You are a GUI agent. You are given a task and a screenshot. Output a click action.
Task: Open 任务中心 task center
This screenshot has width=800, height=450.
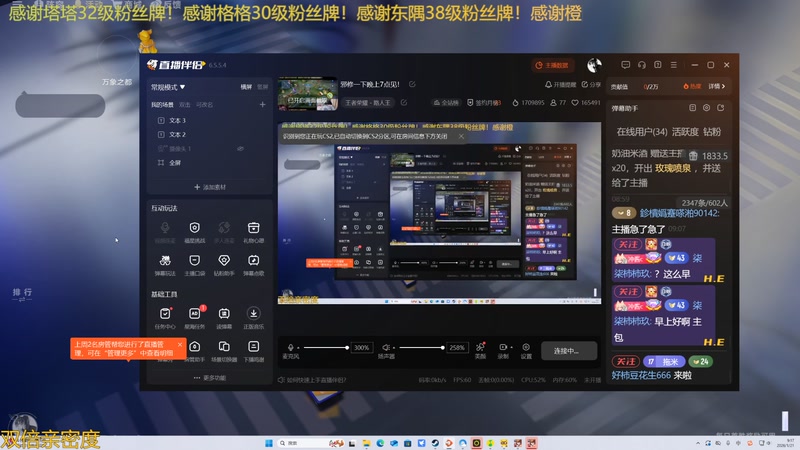165,318
